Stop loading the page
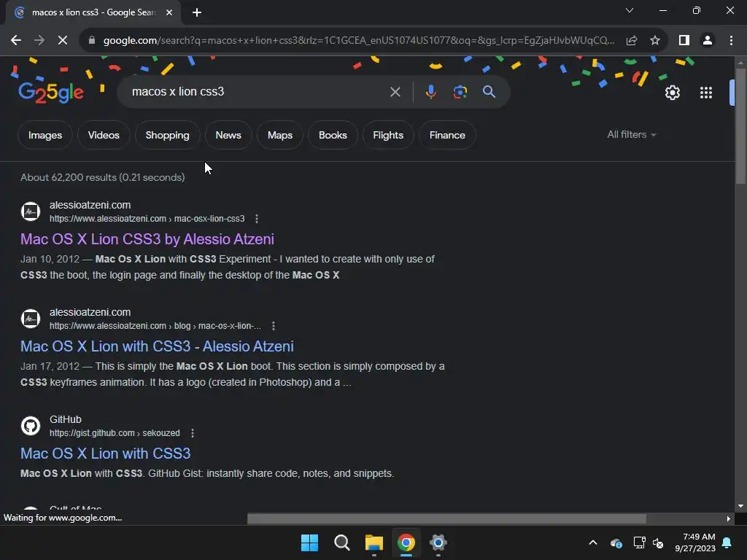 pyautogui.click(x=63, y=41)
